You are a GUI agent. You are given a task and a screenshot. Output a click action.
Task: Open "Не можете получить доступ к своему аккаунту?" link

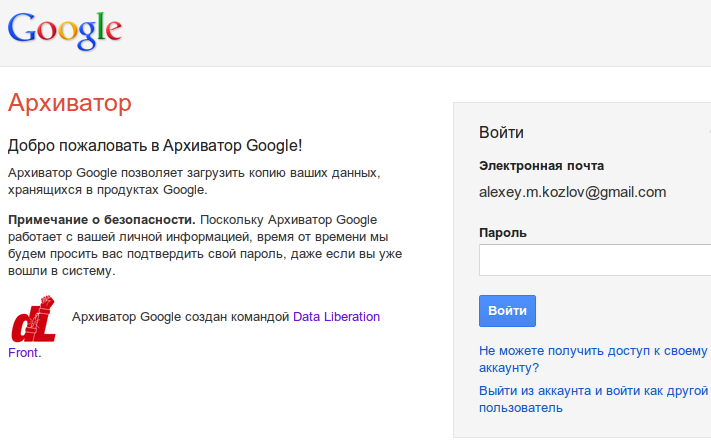593,359
